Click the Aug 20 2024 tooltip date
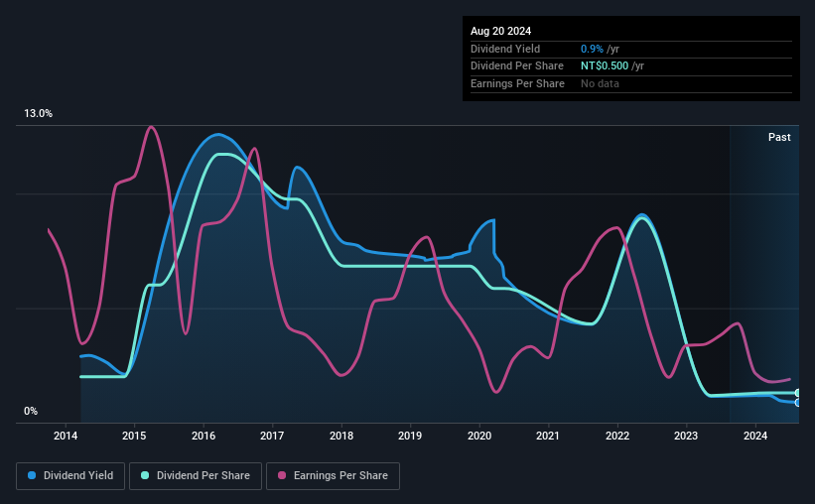This screenshot has height=504, width=815. pyautogui.click(x=500, y=31)
